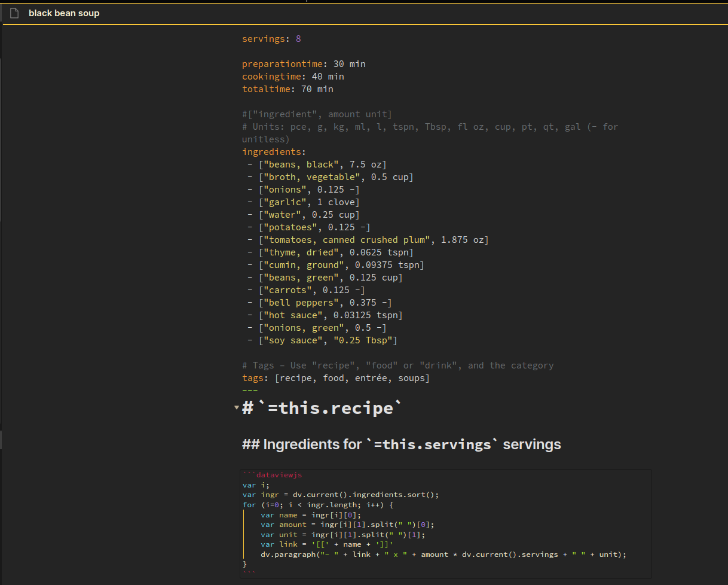Click the "hot sauce" ingredient row
This screenshot has height=585, width=728.
[x=325, y=315]
